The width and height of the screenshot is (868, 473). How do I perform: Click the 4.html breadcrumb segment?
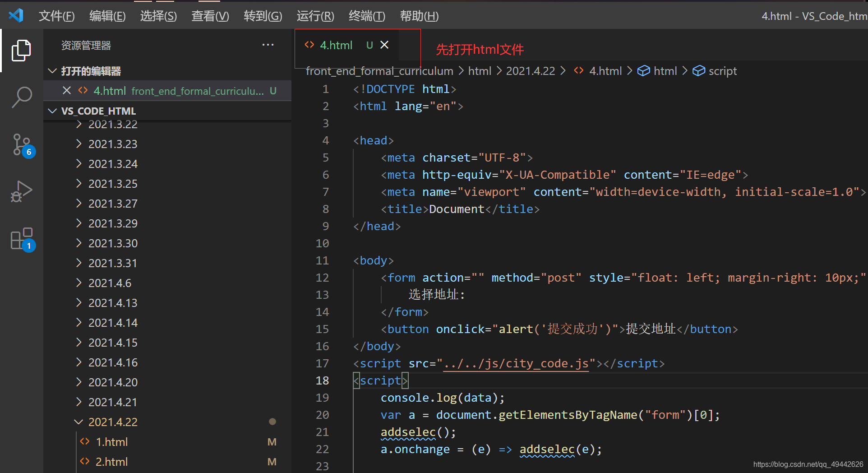point(605,71)
